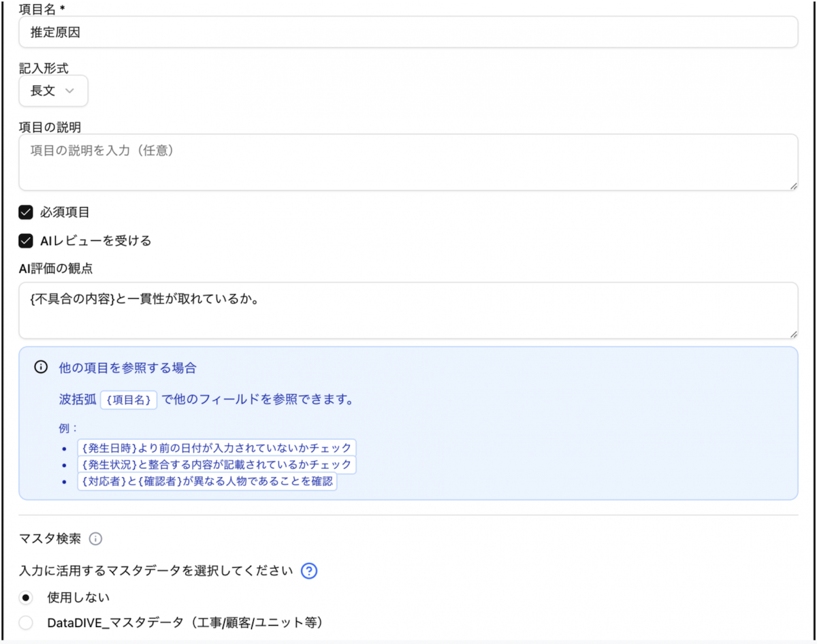Select the 使用しない radio button
Viewport: 817px width, 644px height.
tap(25, 597)
